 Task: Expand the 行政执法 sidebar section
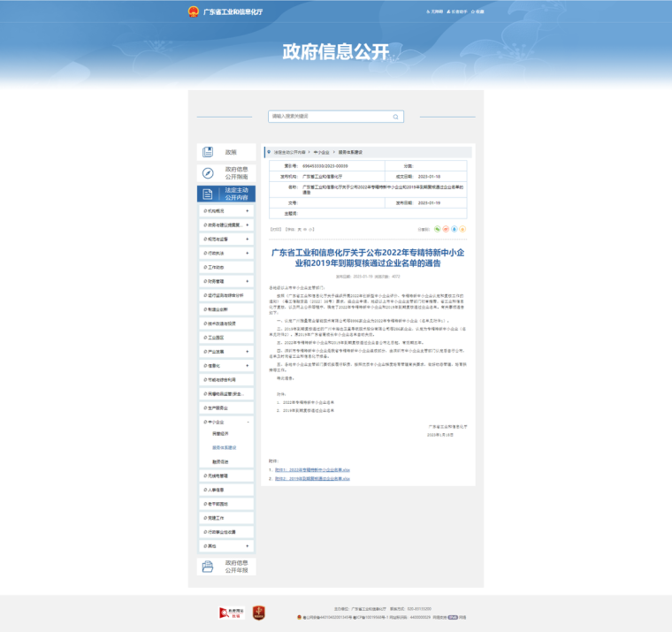(247, 253)
